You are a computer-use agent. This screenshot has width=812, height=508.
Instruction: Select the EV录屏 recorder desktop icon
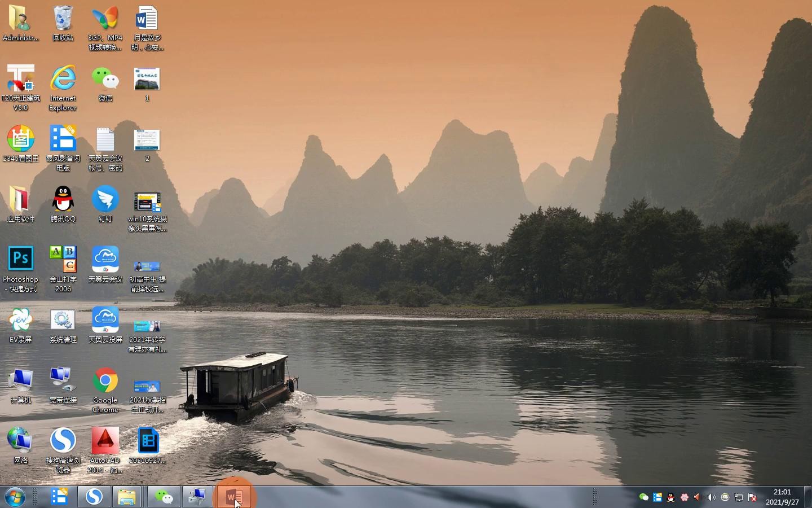tap(21, 320)
